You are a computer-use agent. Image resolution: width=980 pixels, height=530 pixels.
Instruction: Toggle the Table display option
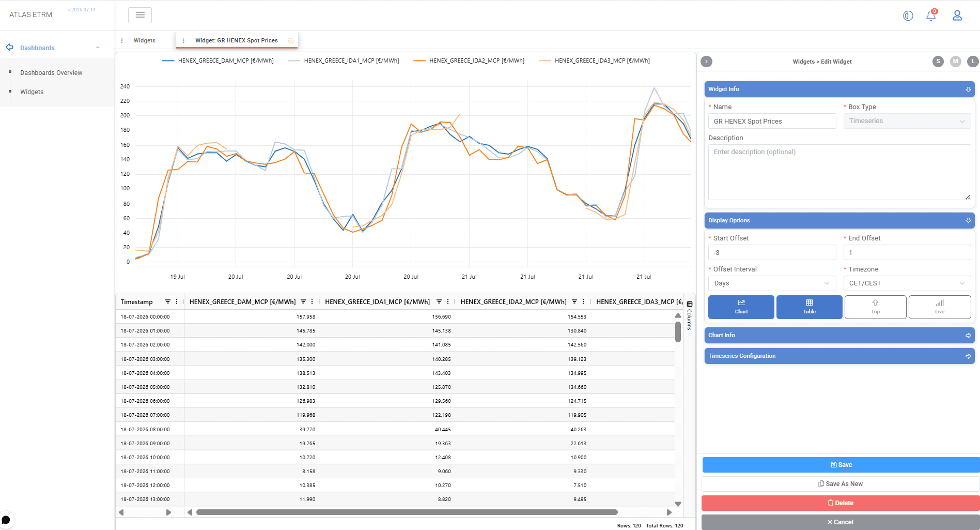pos(809,307)
